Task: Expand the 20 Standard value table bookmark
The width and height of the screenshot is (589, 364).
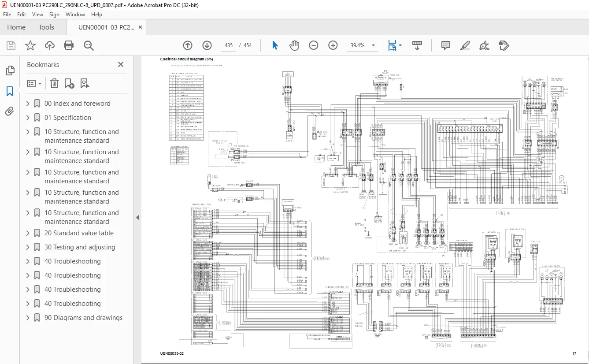Action: point(28,233)
